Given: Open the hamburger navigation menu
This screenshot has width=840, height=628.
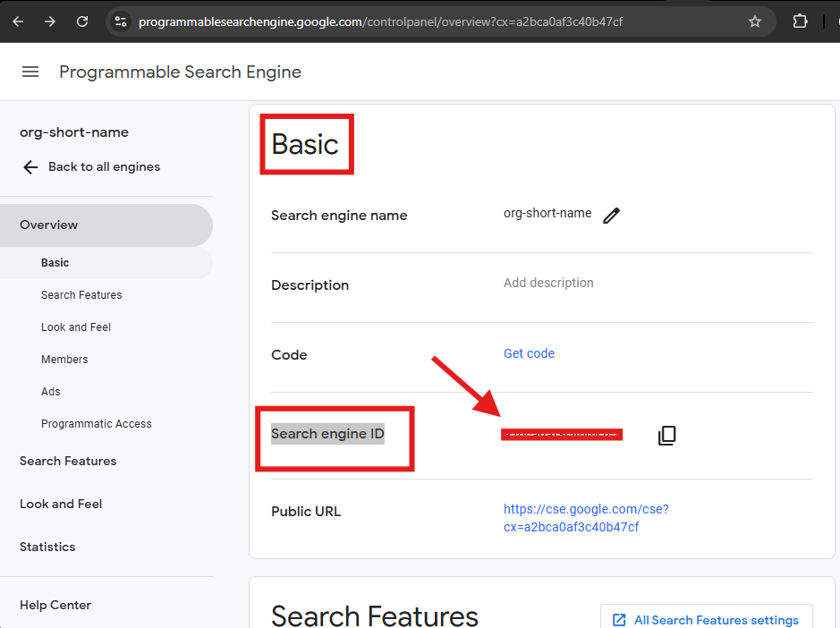Looking at the screenshot, I should [30, 72].
